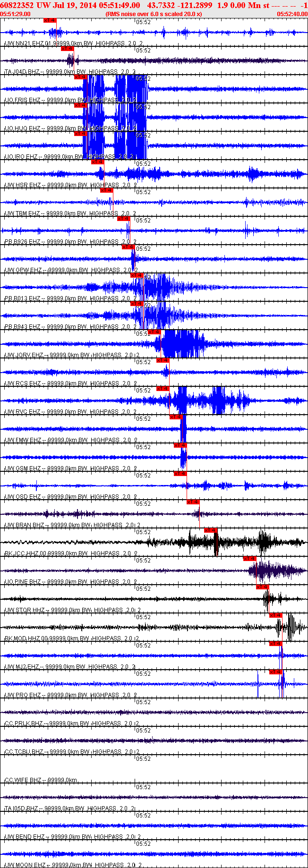The image size is (308, 868).
Task: Select the 'UO FRIS EHZ' station label
Action: pos(22,100)
